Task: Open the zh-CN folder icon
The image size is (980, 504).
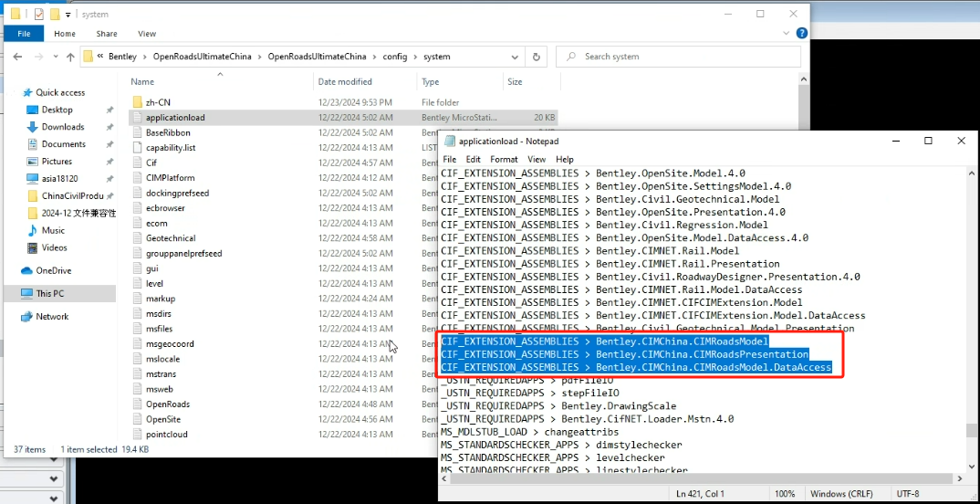Action: 138,102
